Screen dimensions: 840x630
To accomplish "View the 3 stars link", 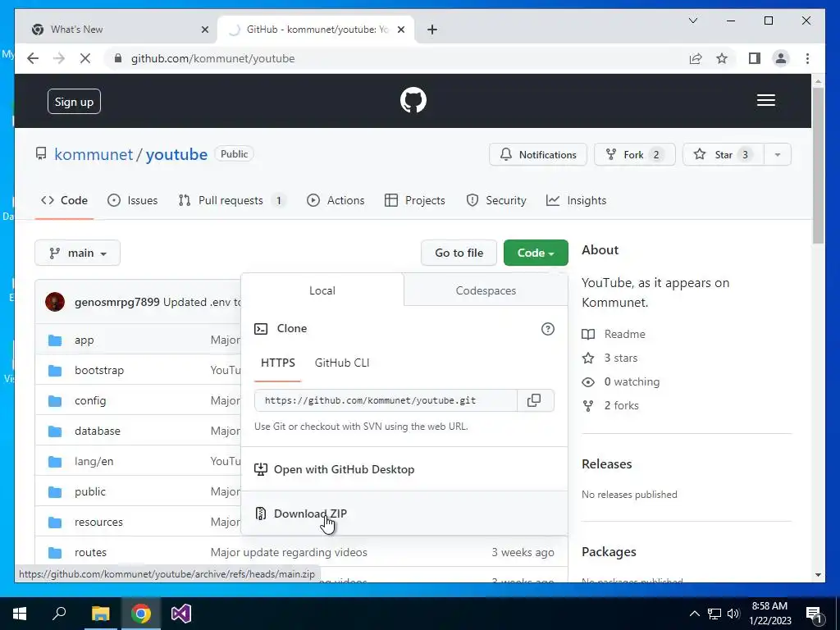I will (620, 358).
